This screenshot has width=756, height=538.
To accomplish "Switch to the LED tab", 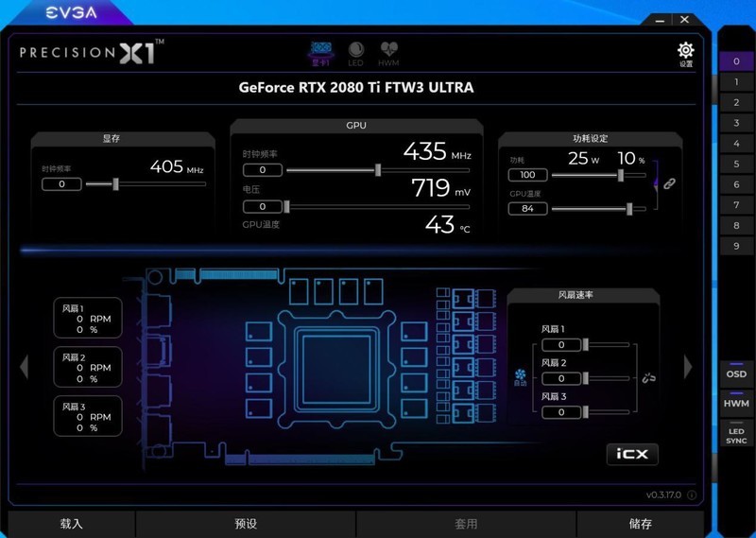I will [x=356, y=54].
